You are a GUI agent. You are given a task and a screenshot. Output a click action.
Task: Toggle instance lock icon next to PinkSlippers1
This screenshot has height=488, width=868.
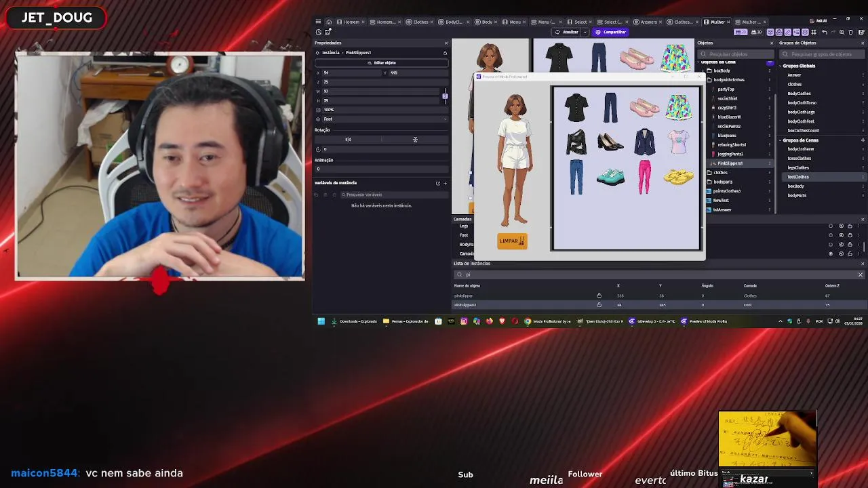point(445,53)
